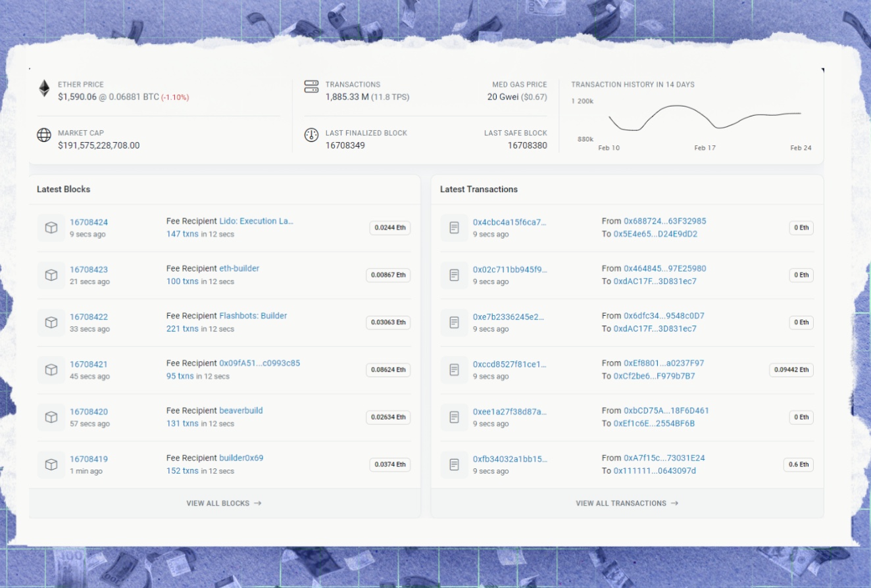Open fee recipient 0x09fA51...c0993c85
The image size is (871, 588).
click(260, 363)
